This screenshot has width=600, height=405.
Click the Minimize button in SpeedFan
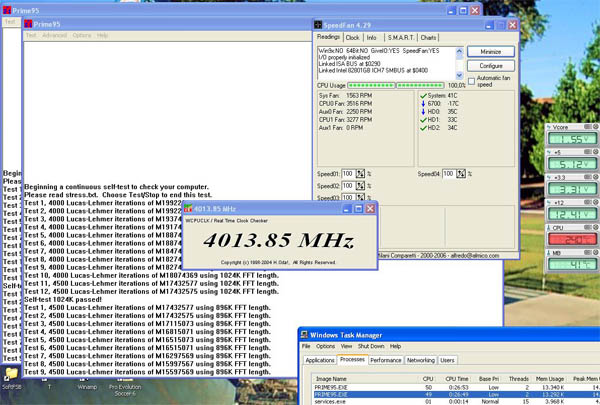pos(491,52)
